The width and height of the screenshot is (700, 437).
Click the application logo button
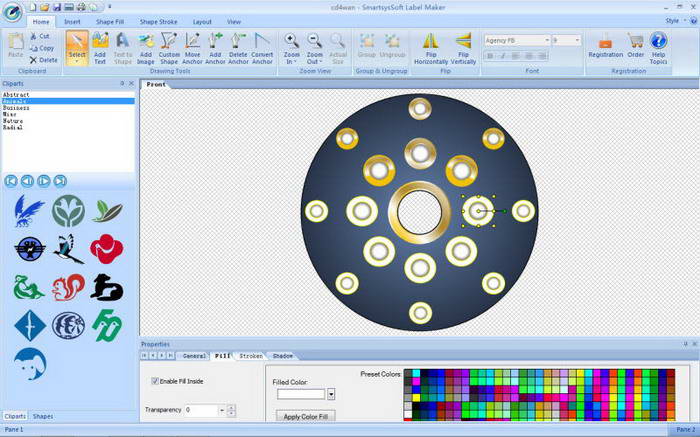point(12,12)
